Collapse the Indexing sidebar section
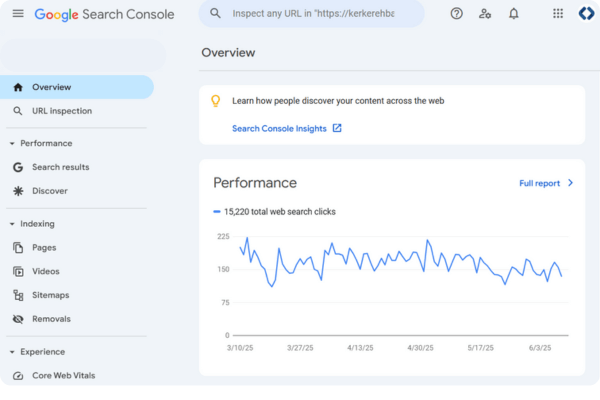600x400 pixels. [12, 224]
